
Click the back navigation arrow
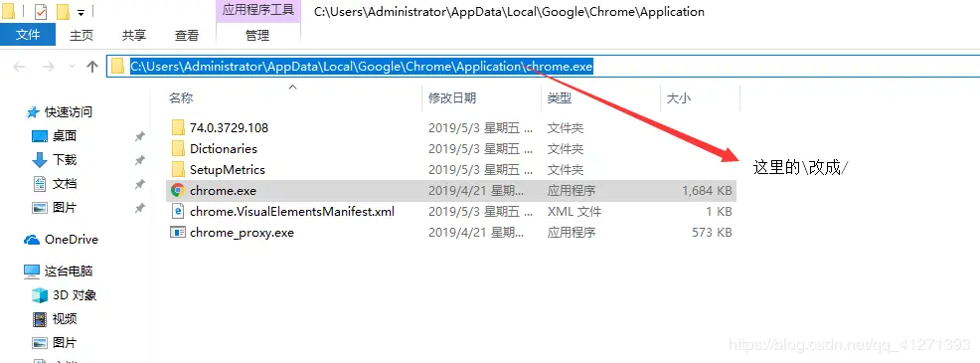(19, 67)
